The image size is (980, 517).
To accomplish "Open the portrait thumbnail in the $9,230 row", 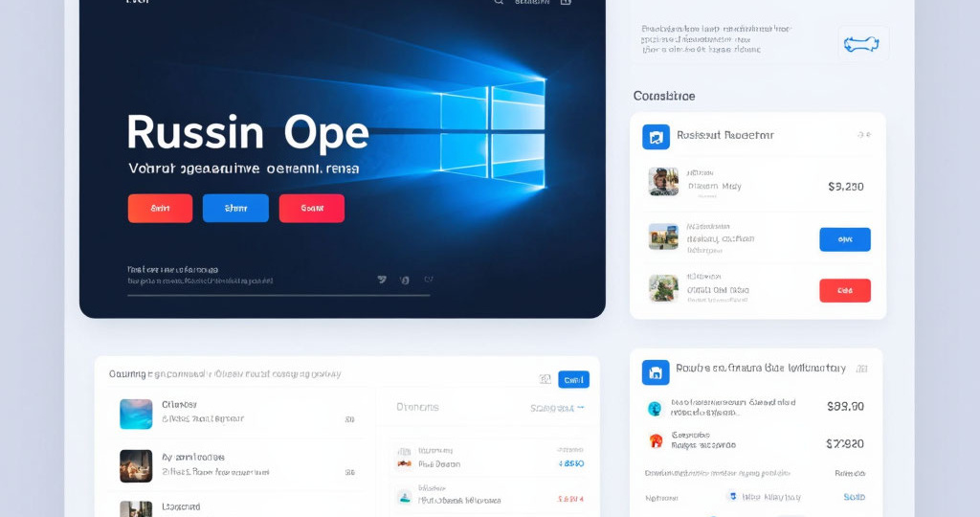I will [663, 182].
